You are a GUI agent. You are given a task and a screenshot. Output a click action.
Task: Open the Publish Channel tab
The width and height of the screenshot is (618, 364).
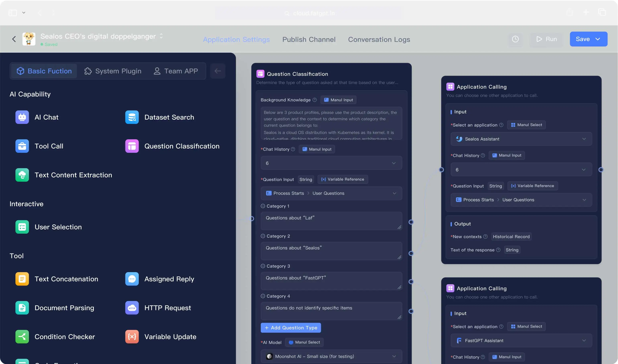[309, 40]
